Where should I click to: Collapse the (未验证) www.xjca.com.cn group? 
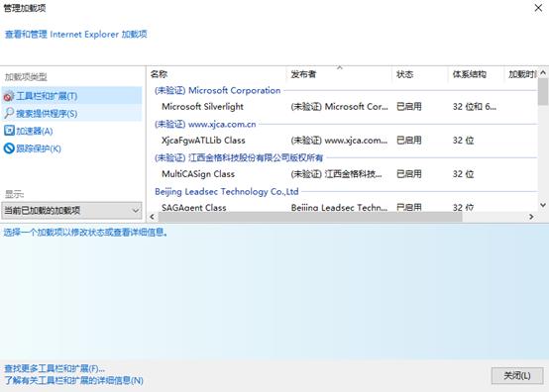205,124
